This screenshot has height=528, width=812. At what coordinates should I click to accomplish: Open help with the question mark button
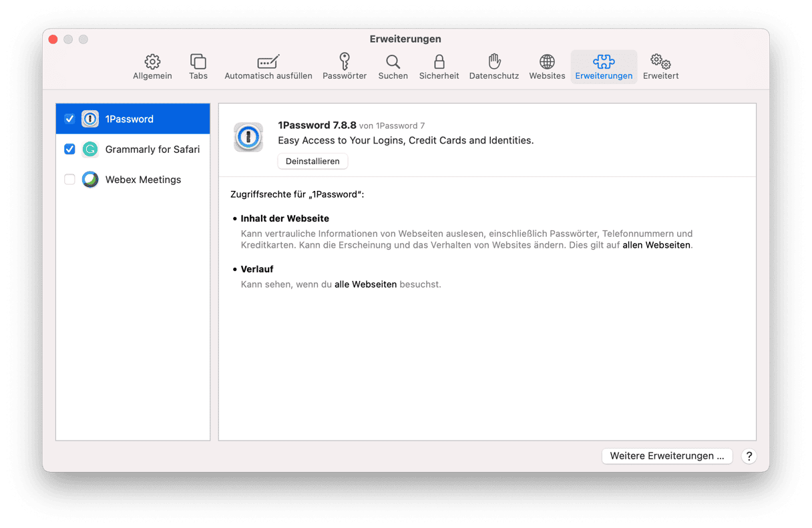click(x=749, y=456)
